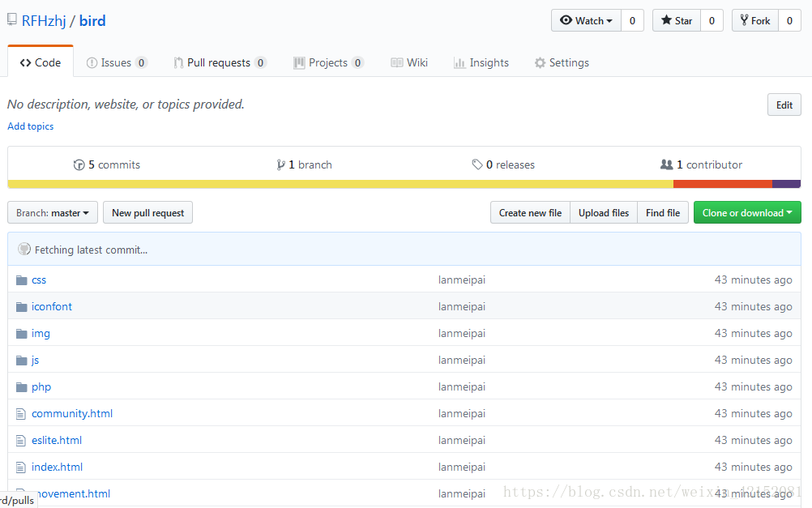Switch to the Issues tab

click(x=117, y=62)
